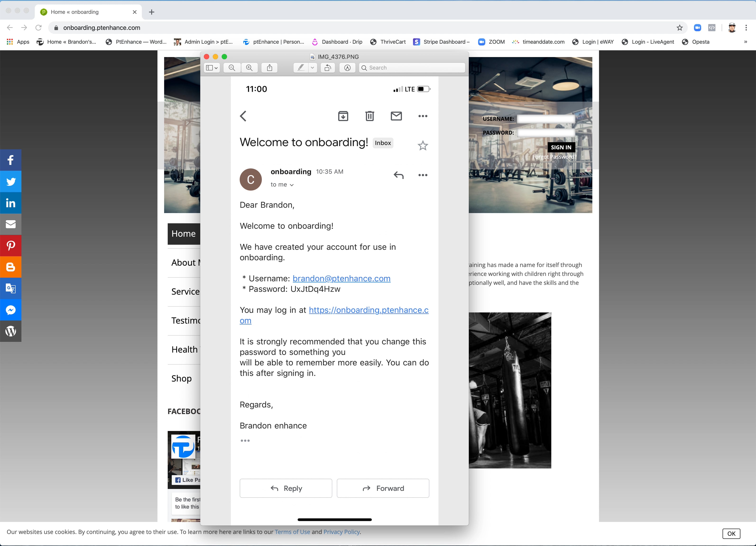Share the page via the Facebook sidebar icon
756x546 pixels.
pos(11,160)
